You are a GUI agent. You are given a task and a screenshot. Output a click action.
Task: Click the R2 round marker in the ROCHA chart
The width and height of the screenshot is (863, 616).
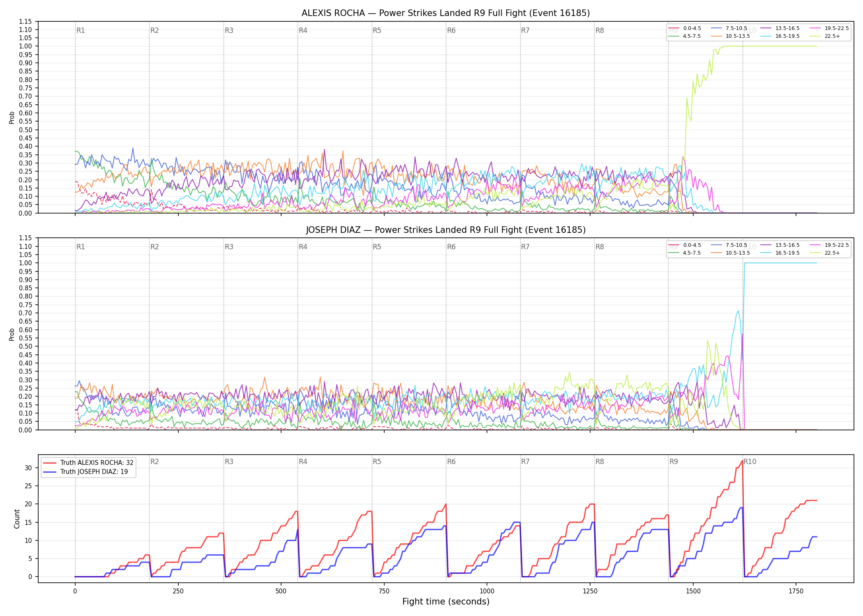pos(155,30)
